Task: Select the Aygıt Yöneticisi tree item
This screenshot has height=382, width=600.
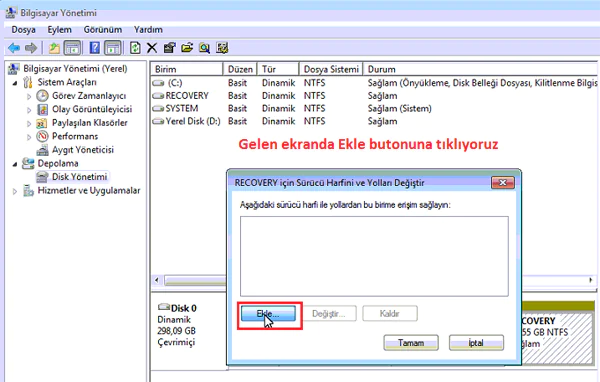Action: 83,150
